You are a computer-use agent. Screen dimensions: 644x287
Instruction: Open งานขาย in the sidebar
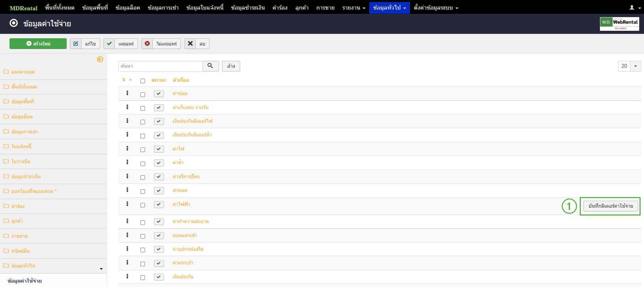point(19,236)
